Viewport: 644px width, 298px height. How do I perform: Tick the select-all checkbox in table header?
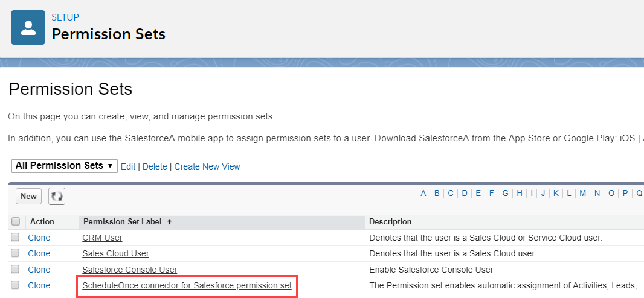(x=16, y=221)
